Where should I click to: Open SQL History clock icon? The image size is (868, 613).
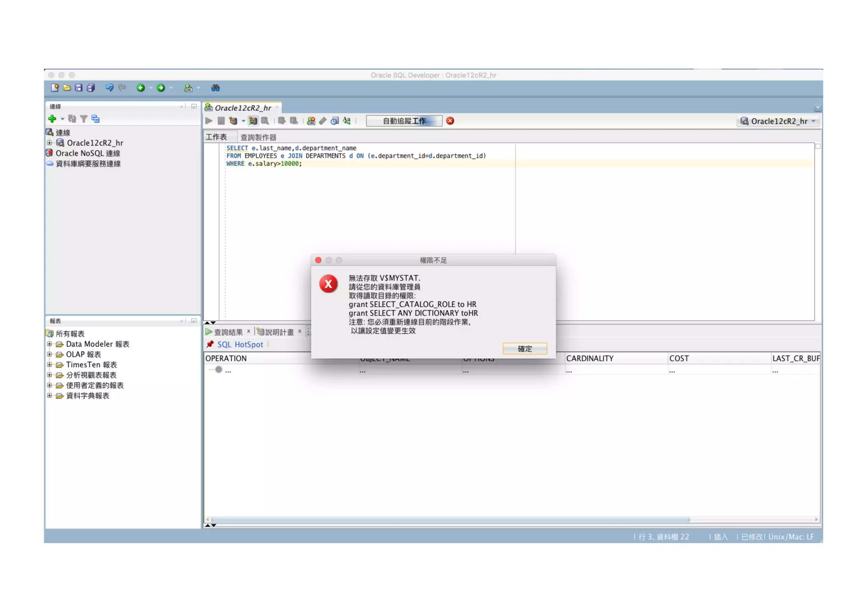(335, 121)
